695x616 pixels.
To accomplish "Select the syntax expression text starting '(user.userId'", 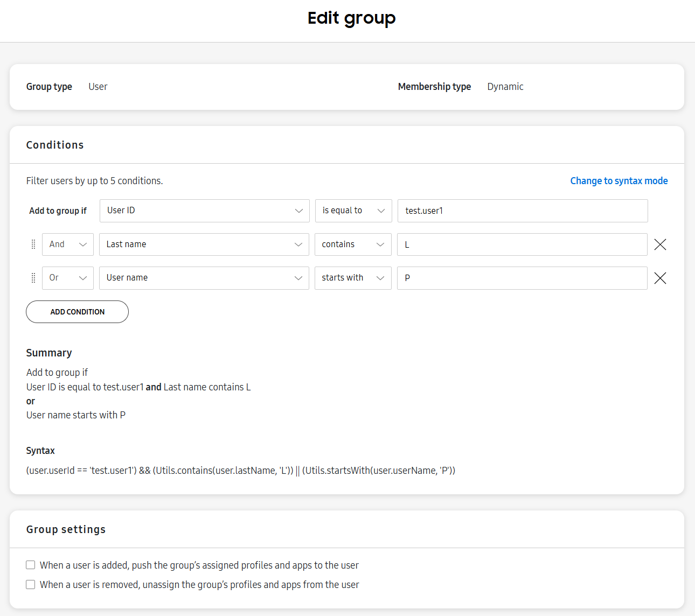I will point(241,471).
